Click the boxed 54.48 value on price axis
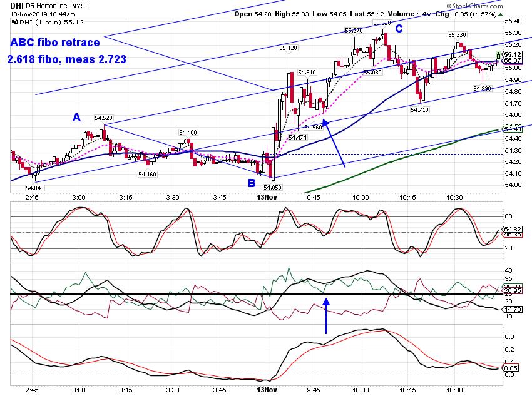Viewport: 532px width, 396px height. 513,129
